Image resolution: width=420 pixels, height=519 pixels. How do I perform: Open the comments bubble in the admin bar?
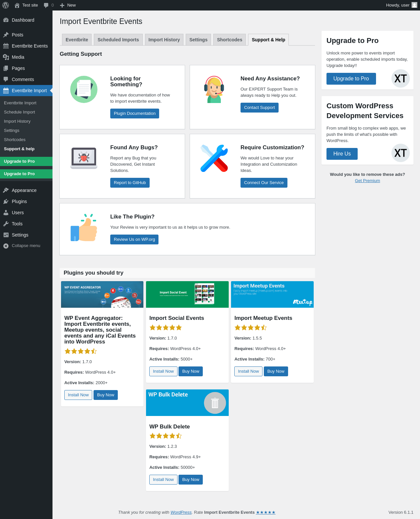[46, 5]
